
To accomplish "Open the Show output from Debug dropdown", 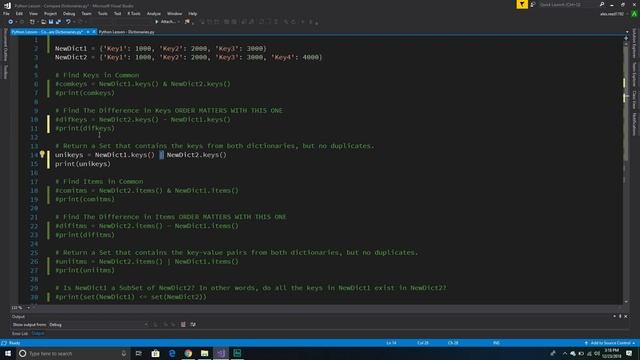I will point(98,324).
